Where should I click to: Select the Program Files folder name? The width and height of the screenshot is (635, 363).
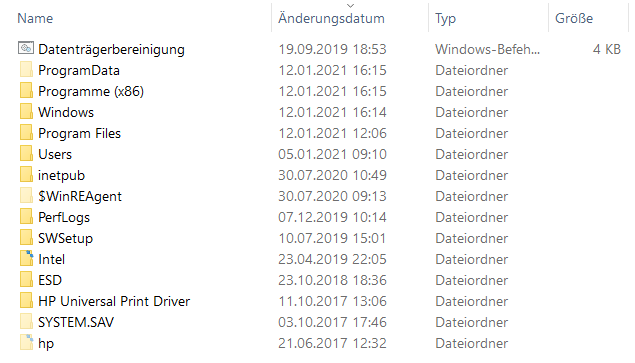[79, 133]
